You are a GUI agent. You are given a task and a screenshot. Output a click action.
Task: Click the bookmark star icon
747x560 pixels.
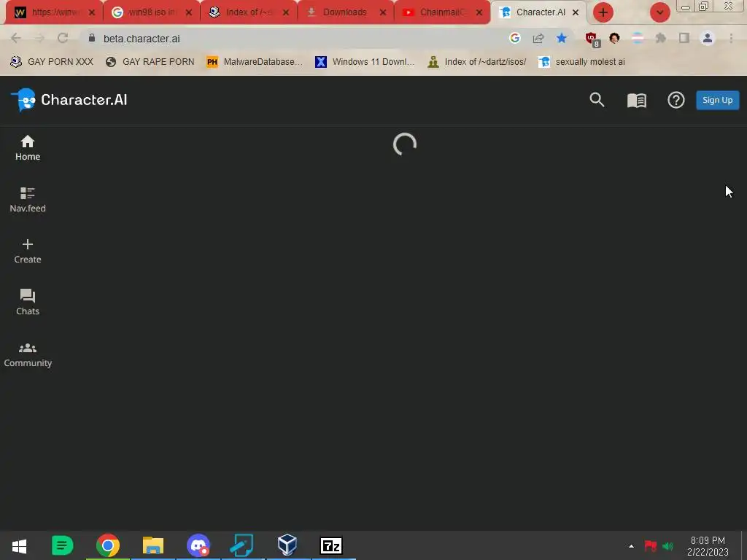562,38
